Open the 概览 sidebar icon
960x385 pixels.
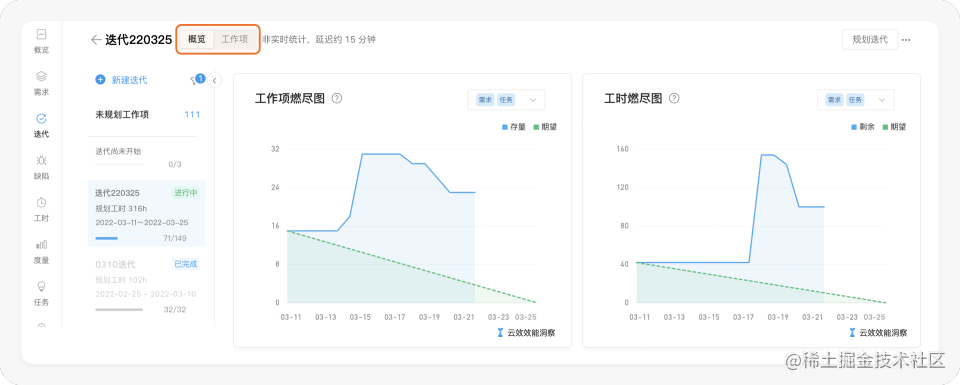(41, 35)
